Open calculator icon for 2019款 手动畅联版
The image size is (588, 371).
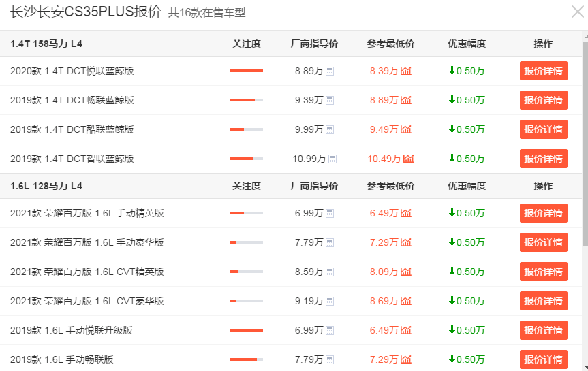tap(330, 359)
